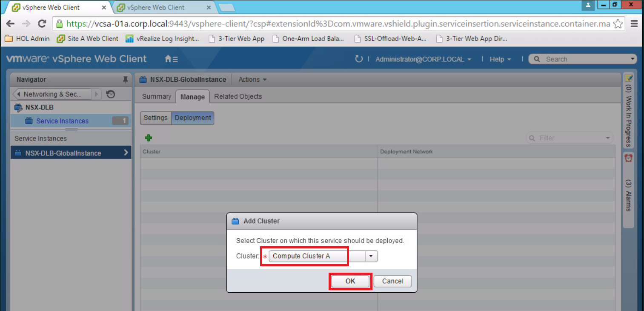Viewport: 644px width, 311px height.
Task: Click the Chrome user profile icon
Action: tap(589, 5)
